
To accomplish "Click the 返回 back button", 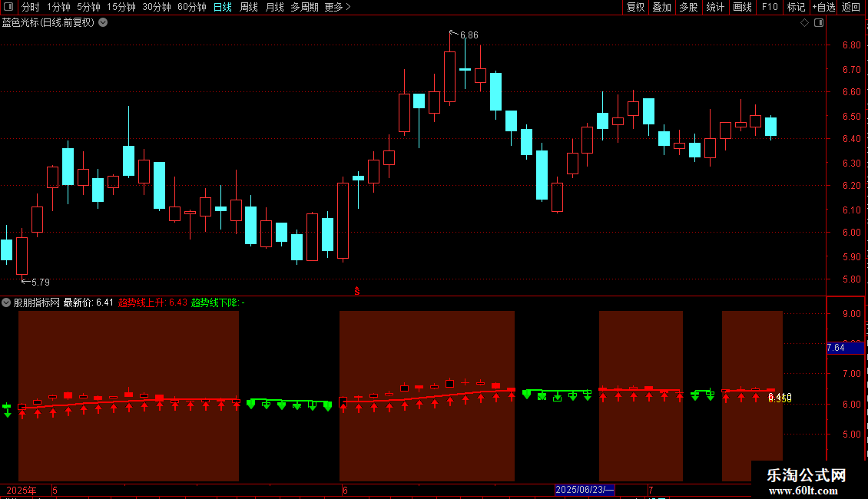I will click(851, 7).
